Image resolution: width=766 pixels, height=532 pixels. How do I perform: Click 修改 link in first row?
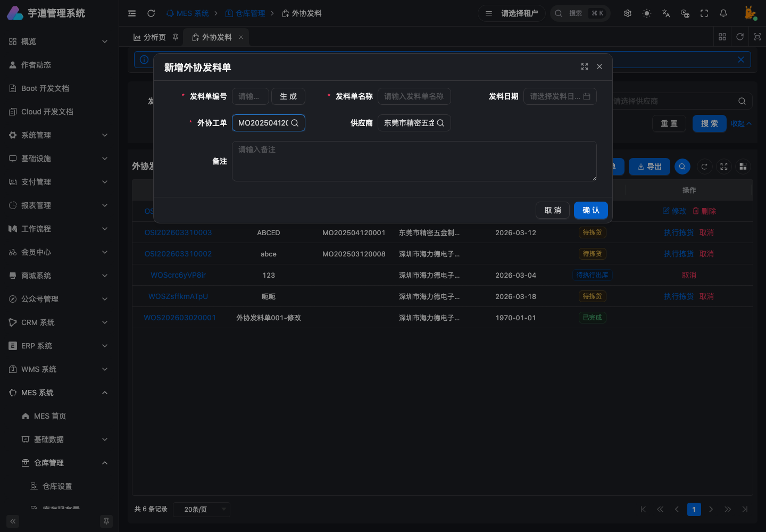coord(675,211)
